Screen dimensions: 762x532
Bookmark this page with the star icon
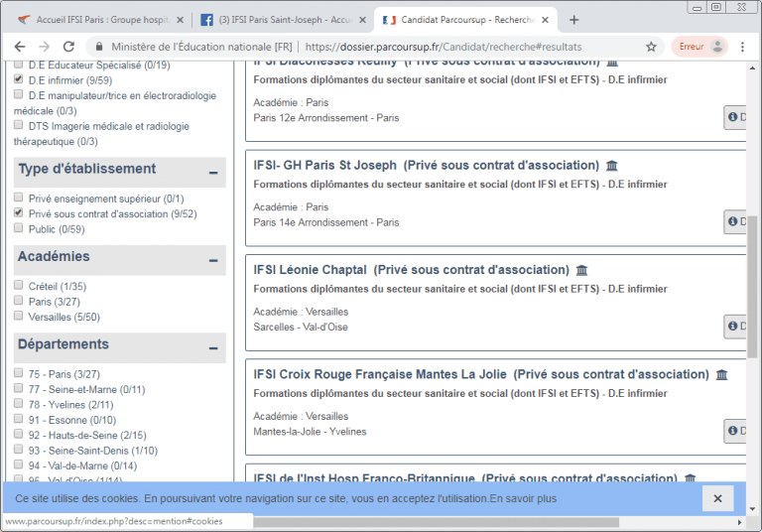click(x=651, y=47)
